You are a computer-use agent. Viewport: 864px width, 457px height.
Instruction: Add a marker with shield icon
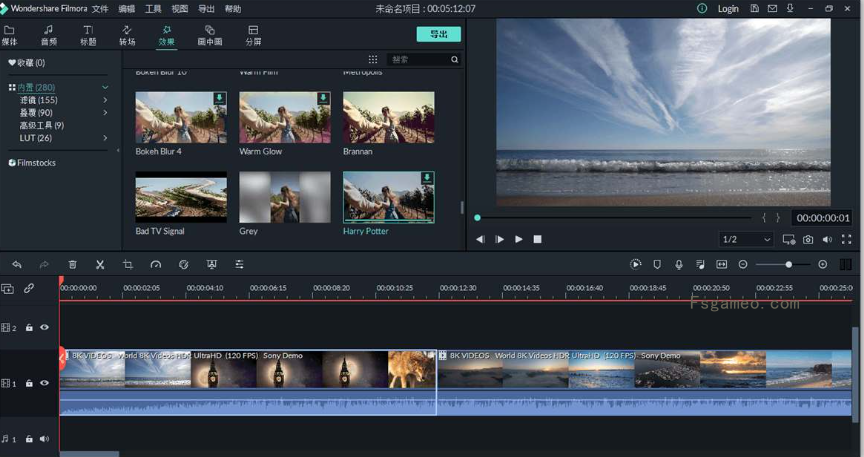click(657, 265)
